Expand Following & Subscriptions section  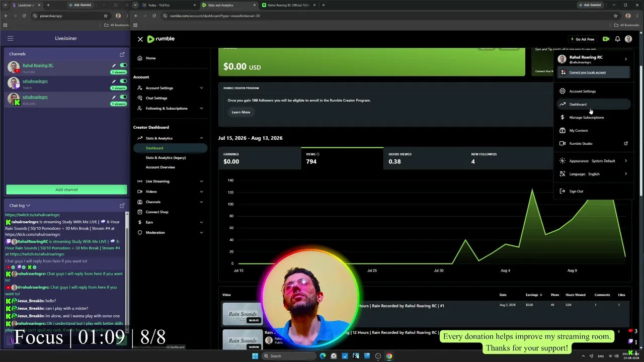170,108
